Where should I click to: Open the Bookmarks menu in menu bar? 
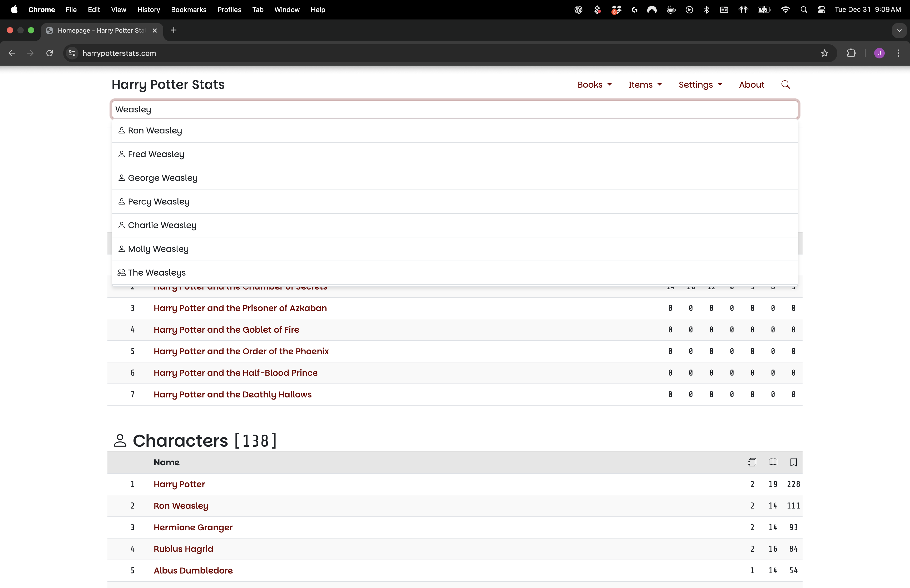[x=188, y=9]
